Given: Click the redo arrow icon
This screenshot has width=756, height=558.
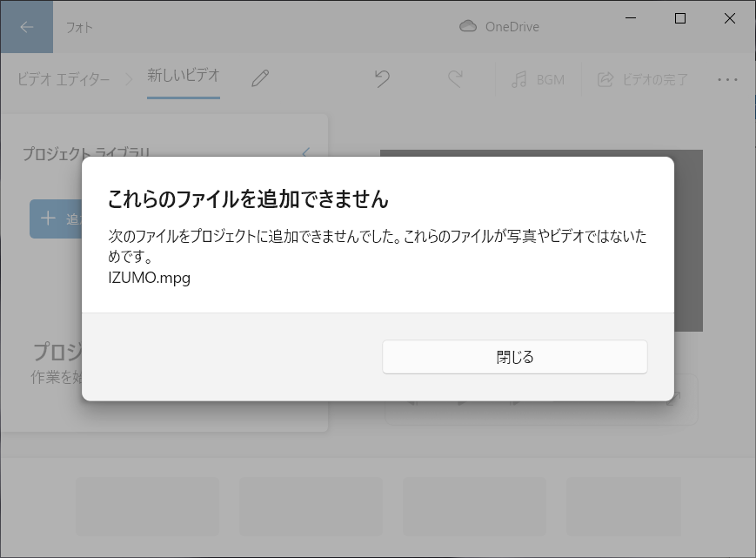Looking at the screenshot, I should pyautogui.click(x=455, y=78).
